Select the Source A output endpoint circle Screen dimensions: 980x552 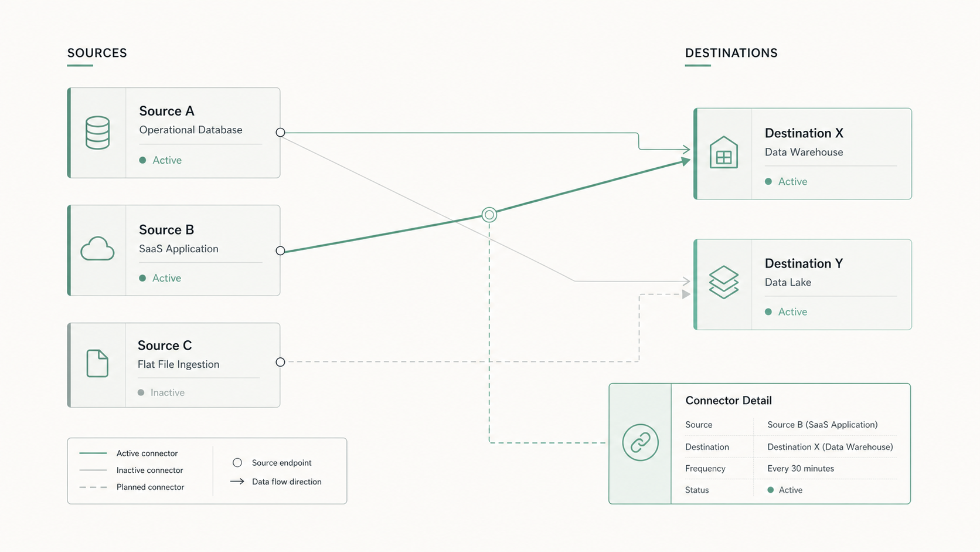click(x=280, y=133)
